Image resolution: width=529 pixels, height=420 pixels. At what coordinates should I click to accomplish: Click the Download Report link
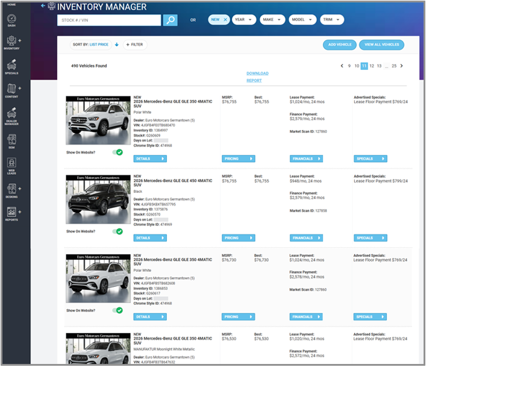click(x=257, y=77)
